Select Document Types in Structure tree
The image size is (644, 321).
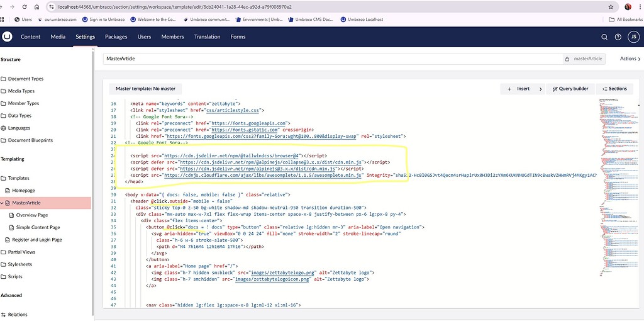(25, 79)
